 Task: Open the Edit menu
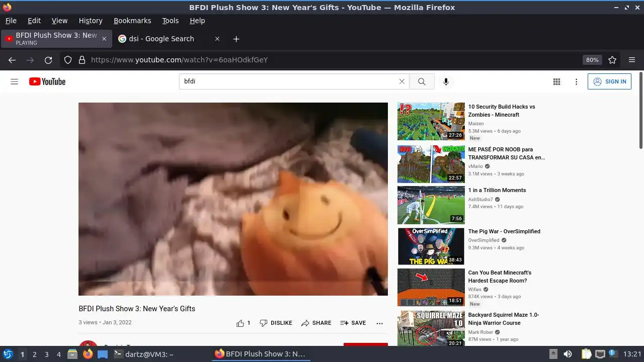[x=34, y=21]
